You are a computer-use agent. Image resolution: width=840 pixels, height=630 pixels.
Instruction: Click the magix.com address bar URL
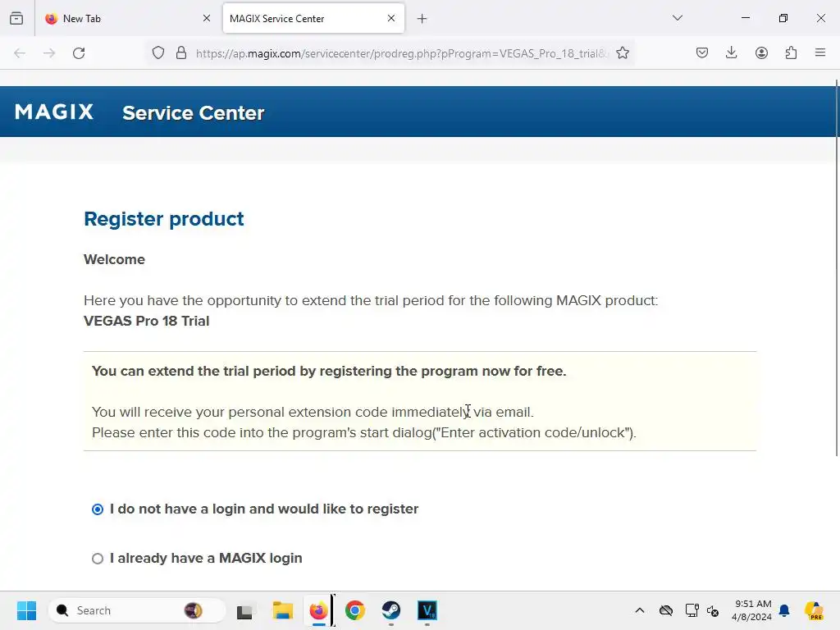point(402,53)
